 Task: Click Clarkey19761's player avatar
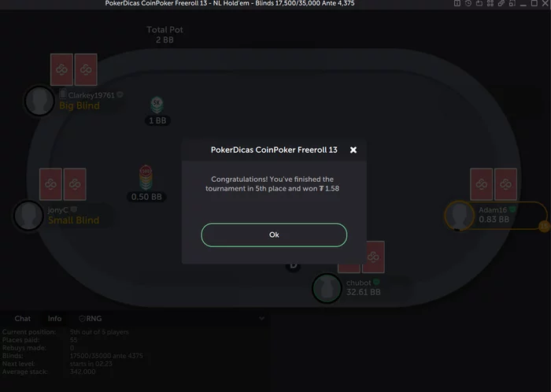[39, 101]
